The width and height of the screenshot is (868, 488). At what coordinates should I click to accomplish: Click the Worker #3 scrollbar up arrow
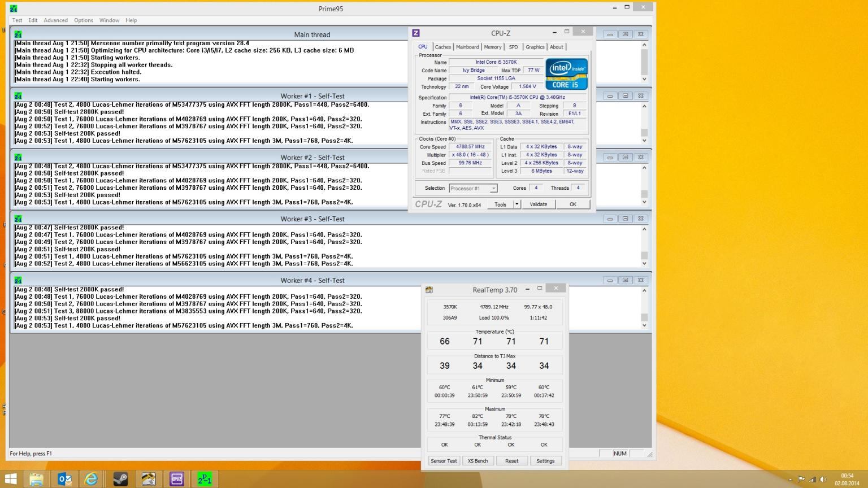click(x=644, y=229)
